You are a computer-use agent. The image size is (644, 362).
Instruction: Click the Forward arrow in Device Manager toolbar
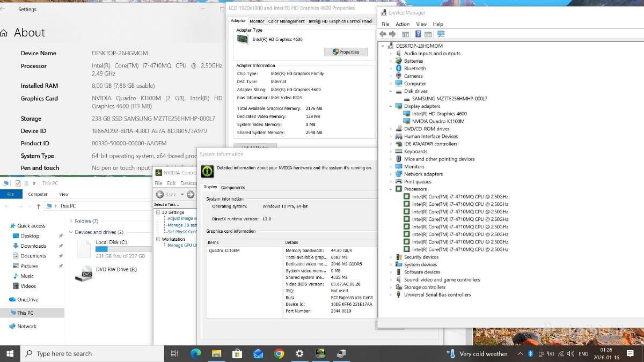point(392,34)
